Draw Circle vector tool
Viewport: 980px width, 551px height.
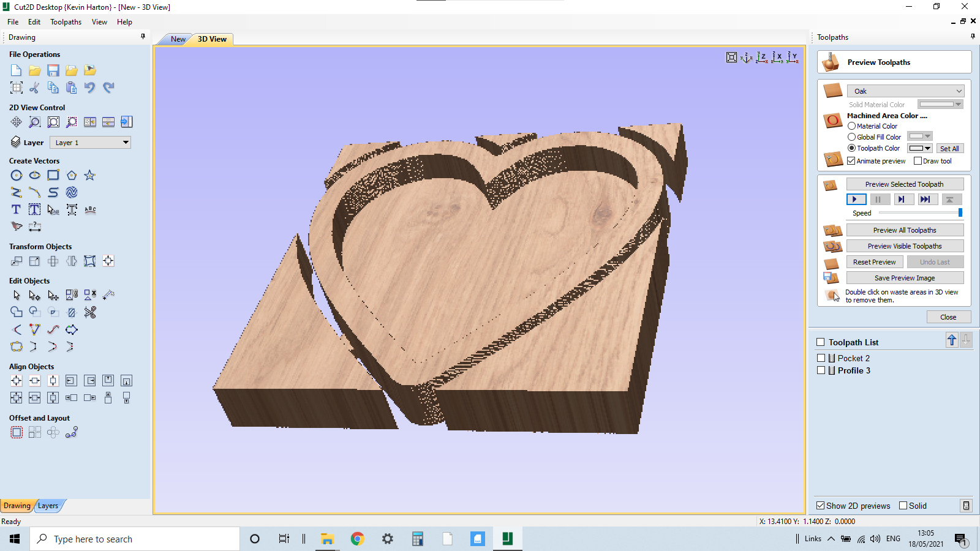click(17, 175)
